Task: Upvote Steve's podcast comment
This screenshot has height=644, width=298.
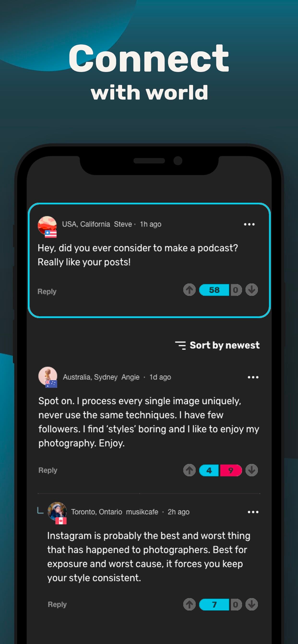Action: pyautogui.click(x=189, y=290)
